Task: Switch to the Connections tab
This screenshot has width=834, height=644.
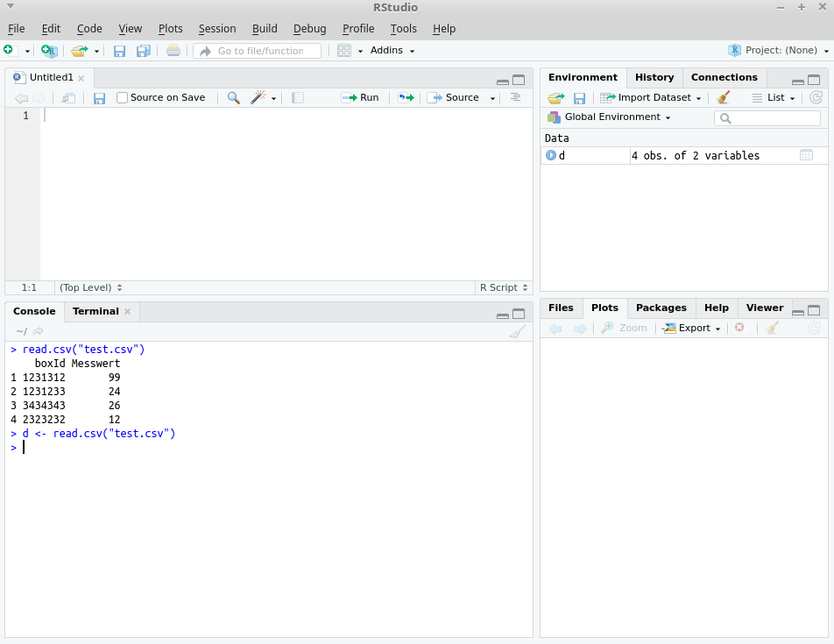Action: (x=724, y=78)
